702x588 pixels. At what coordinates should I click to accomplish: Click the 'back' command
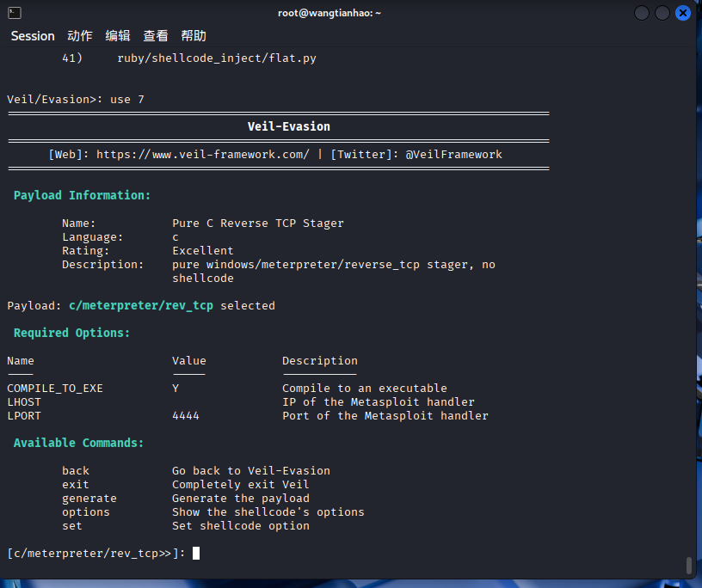coord(76,471)
